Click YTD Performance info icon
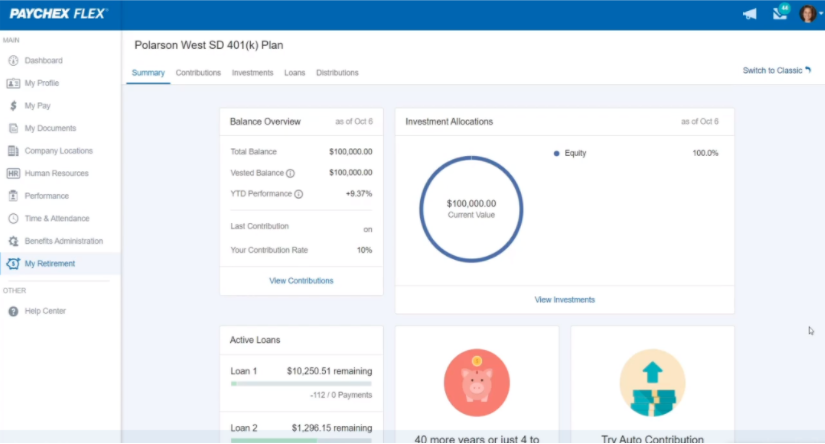 (x=299, y=194)
